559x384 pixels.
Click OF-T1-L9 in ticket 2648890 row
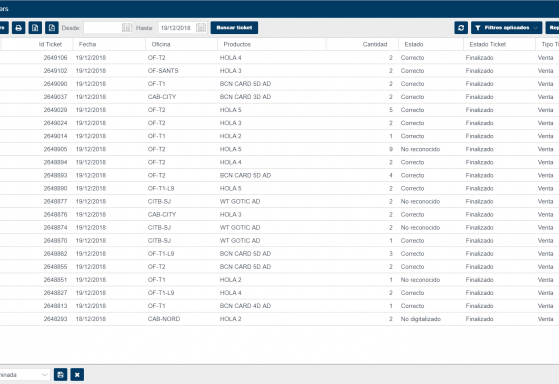(161, 188)
